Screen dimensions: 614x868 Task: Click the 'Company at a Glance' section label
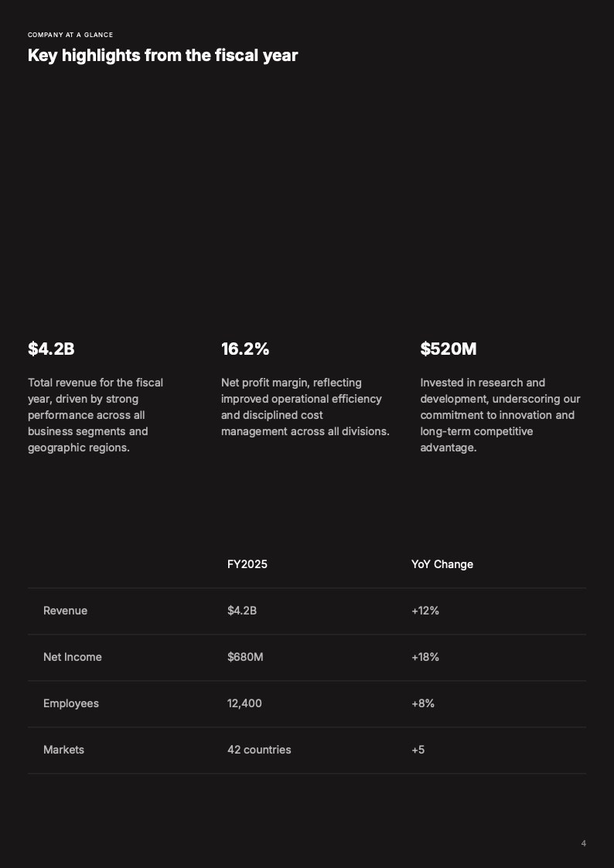point(70,35)
